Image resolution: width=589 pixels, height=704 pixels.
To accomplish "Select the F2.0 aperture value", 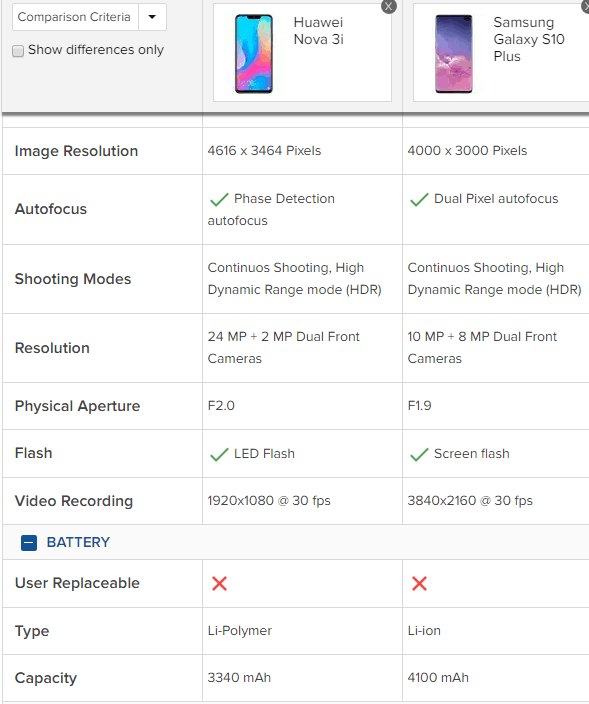I will point(221,406).
